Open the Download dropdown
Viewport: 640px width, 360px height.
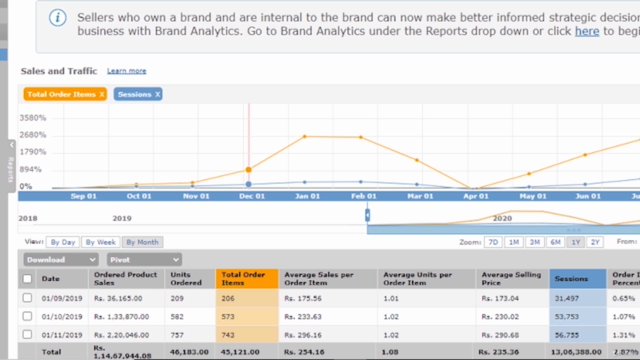pyautogui.click(x=61, y=260)
